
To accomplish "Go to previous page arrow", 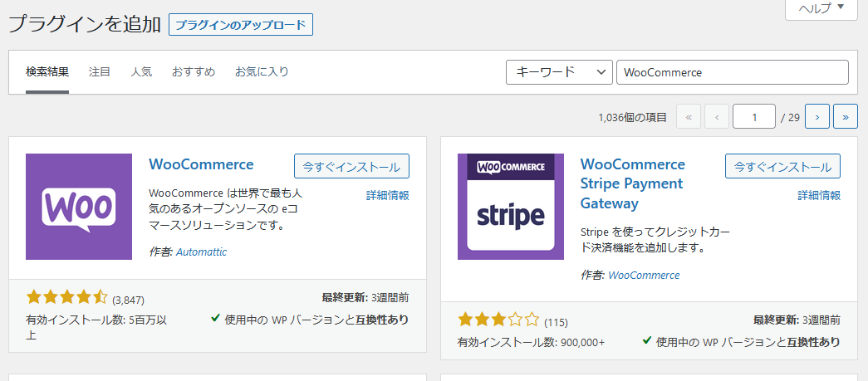I will [717, 117].
